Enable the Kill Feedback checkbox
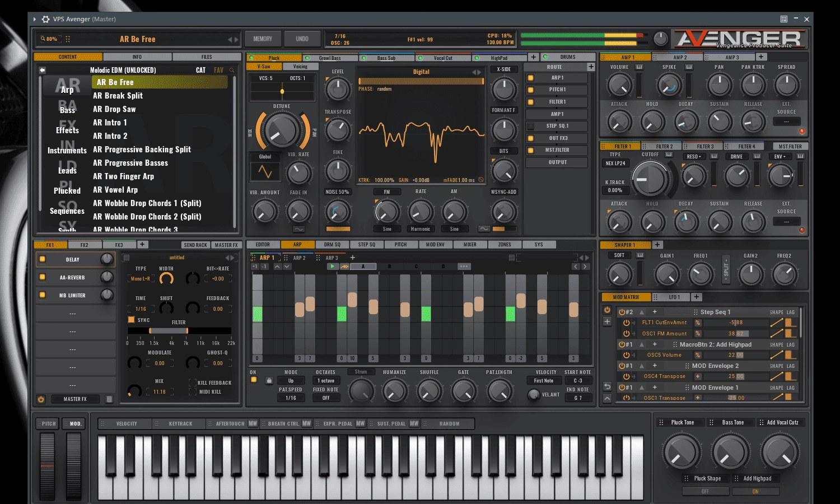Viewport: 840px width, 504px height. click(x=192, y=383)
